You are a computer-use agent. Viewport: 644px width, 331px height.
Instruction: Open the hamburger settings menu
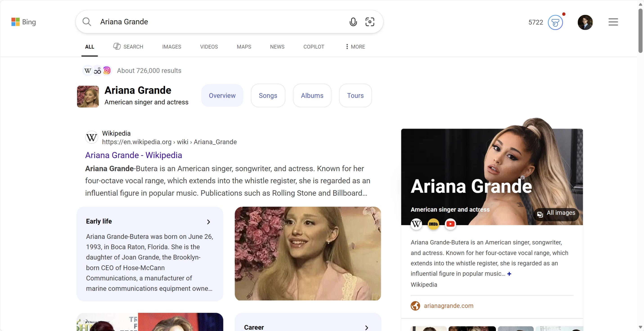(x=613, y=22)
